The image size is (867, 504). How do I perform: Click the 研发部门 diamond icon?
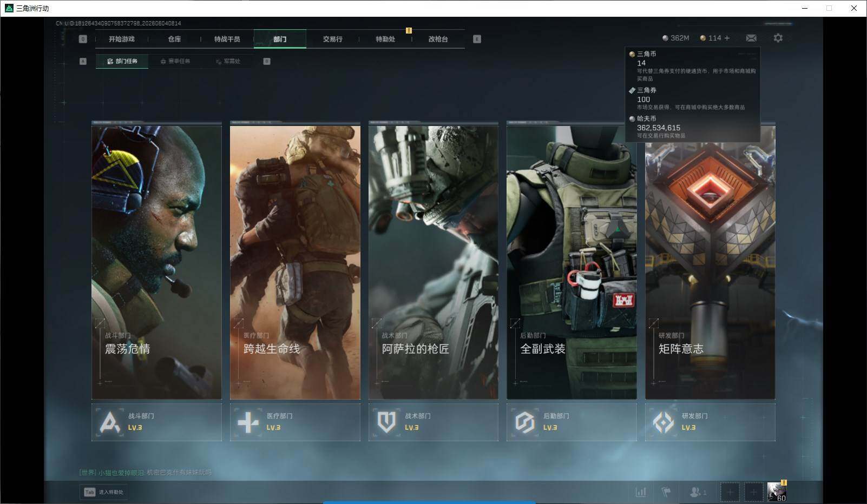pos(663,422)
